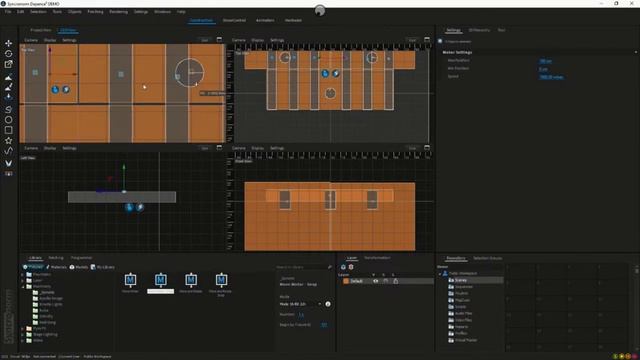Select the Rotate tool in left toolbar
The image size is (640, 360).
click(8, 53)
